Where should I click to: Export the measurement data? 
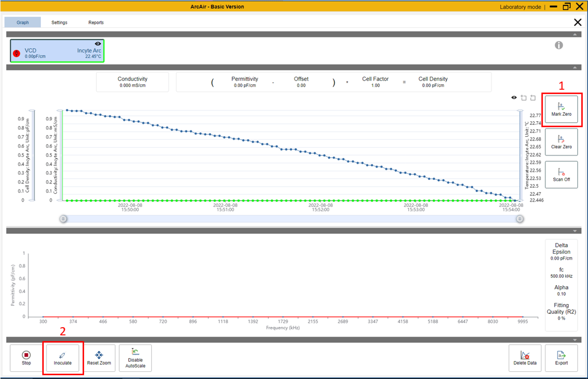(561, 358)
